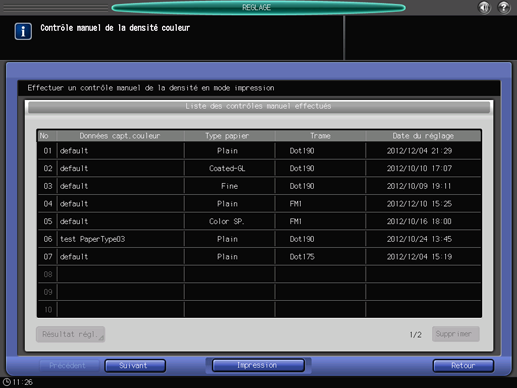Click 'FM1' in row 04
This screenshot has height=388, width=517.
click(x=296, y=204)
